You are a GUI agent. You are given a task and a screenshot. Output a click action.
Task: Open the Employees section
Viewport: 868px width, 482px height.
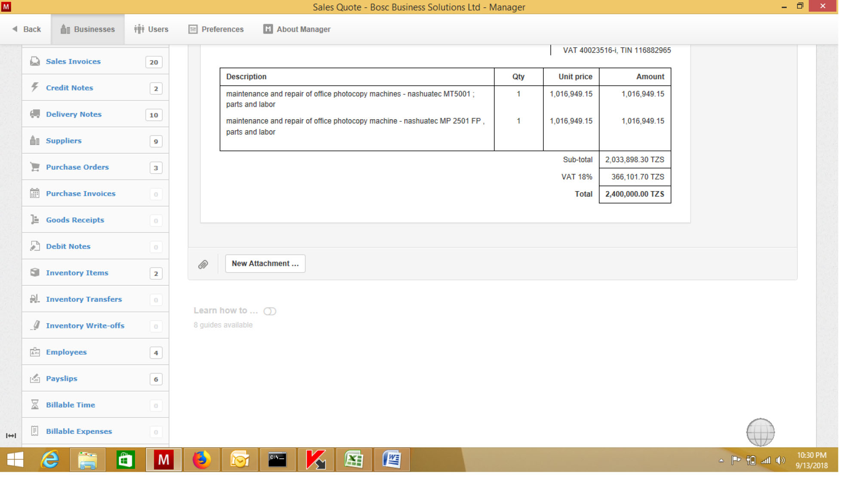click(x=95, y=352)
